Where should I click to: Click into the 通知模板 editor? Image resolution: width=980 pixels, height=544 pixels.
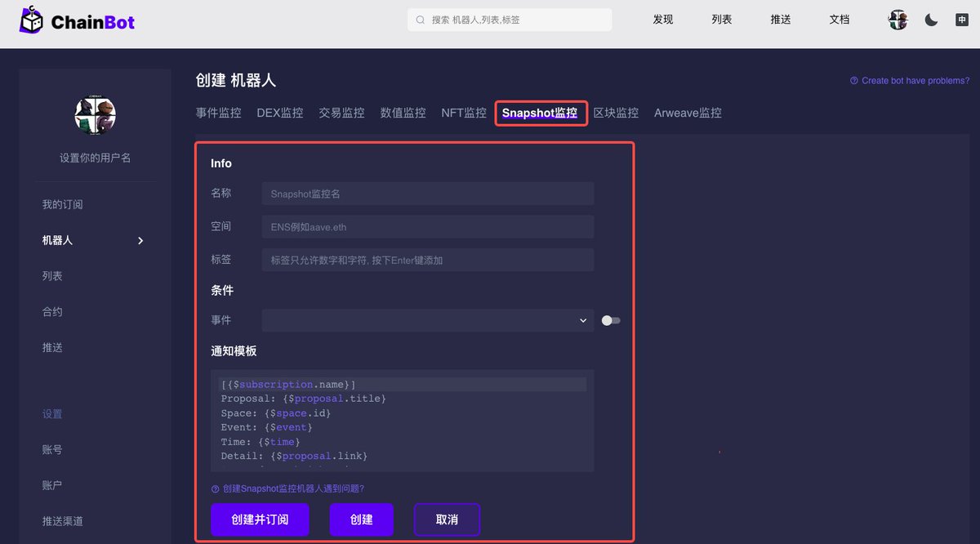pyautogui.click(x=402, y=421)
